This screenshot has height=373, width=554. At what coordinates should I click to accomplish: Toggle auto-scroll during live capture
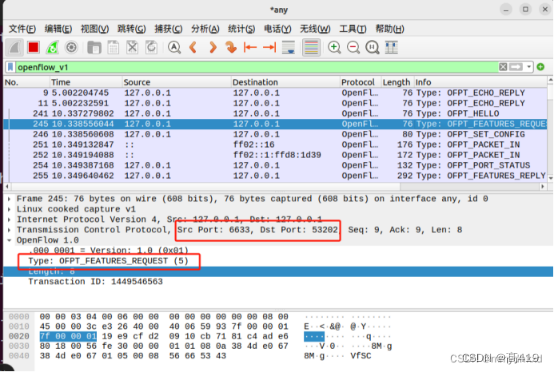pos(288,47)
